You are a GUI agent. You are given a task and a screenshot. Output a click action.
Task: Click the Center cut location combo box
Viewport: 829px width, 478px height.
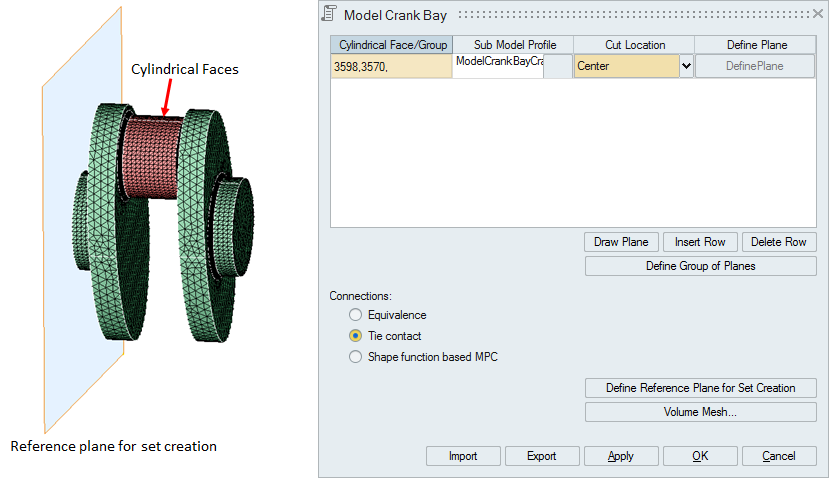(x=626, y=67)
